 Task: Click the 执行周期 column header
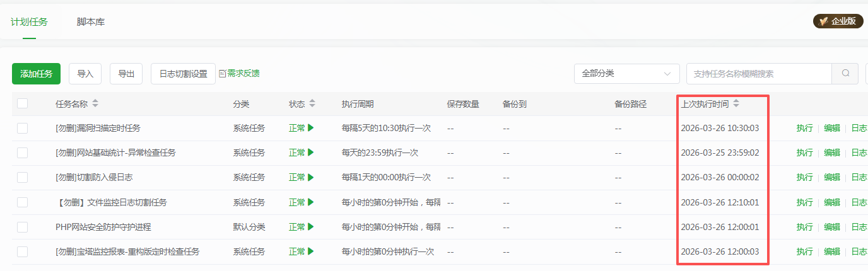(358, 103)
